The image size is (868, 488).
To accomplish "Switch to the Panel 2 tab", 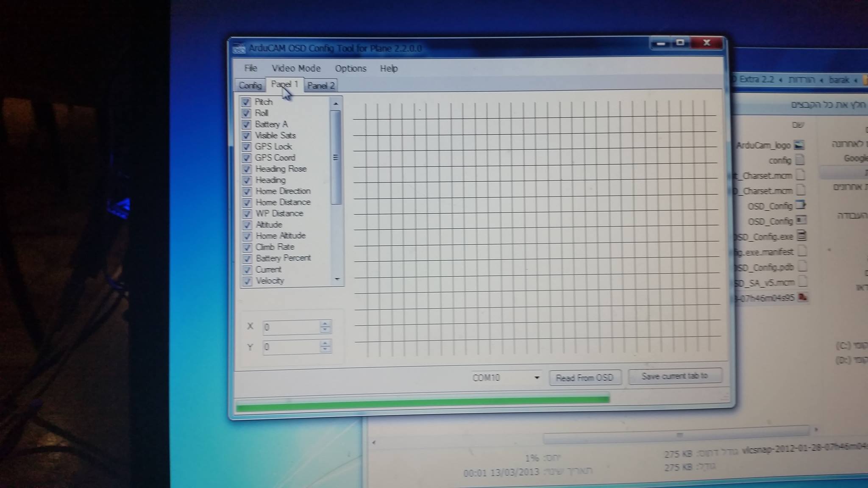I will (x=321, y=86).
